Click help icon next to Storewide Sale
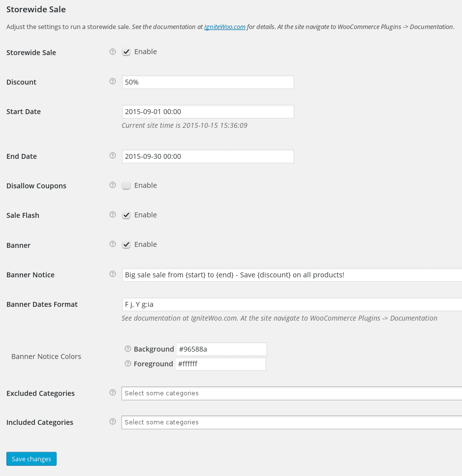Viewport: 462px width, 476px height. tap(113, 52)
